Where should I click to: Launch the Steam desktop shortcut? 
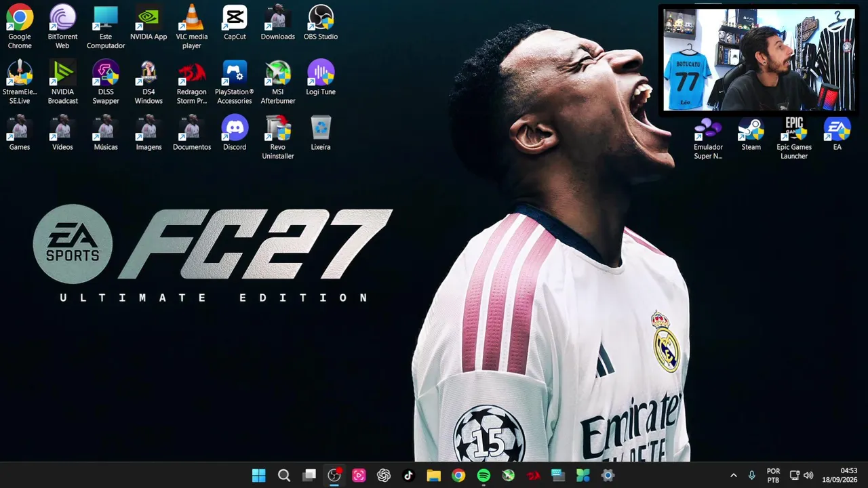pos(751,134)
